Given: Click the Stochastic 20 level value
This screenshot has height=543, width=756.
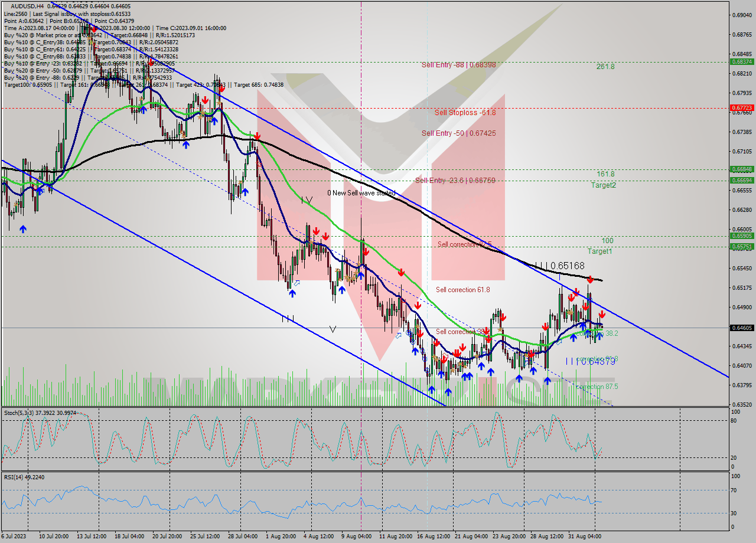Looking at the screenshot, I should (734, 458).
